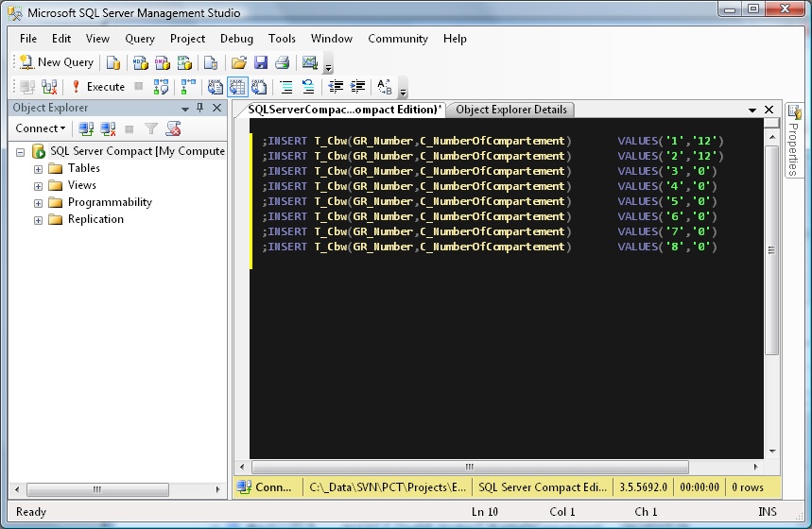Click the Ln 10 status bar entry
The height and width of the screenshot is (529, 812).
pos(485,511)
